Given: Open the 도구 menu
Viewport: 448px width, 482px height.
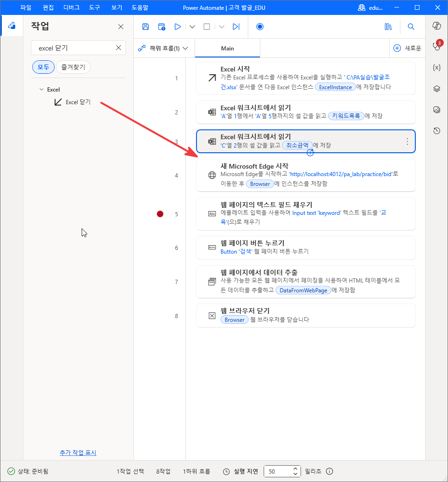Looking at the screenshot, I should [95, 7].
